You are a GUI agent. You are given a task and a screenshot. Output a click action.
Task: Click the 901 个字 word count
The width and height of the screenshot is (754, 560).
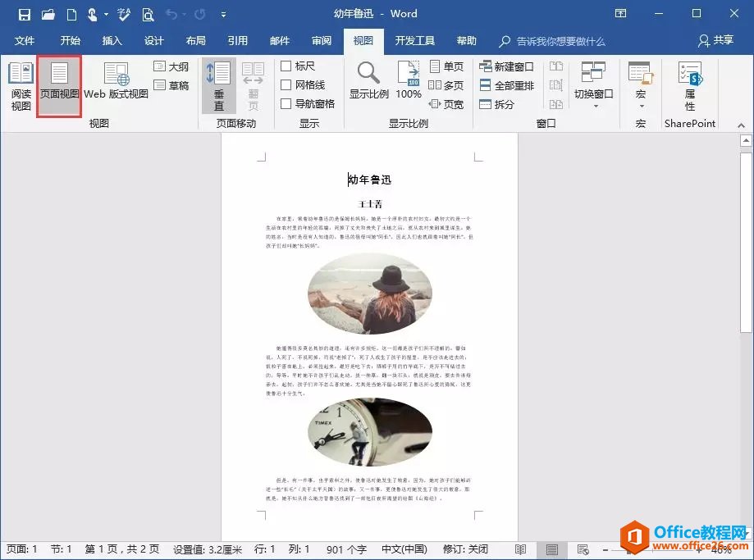click(346, 549)
